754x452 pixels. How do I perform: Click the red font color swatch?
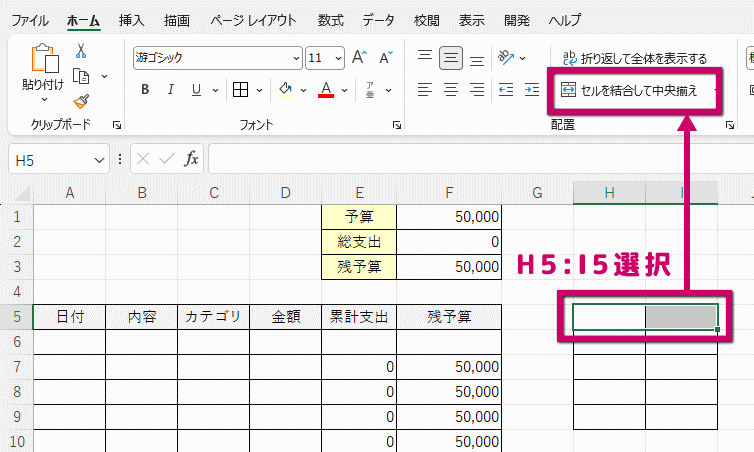325,90
